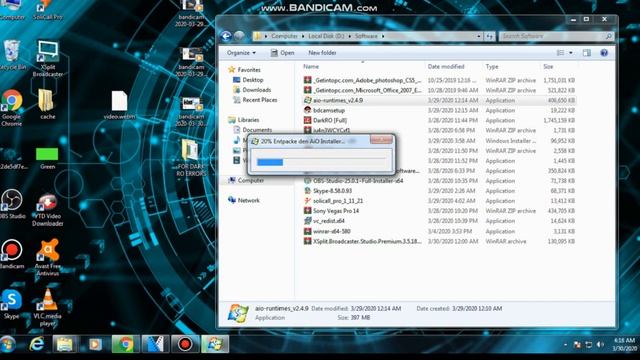Open the Start menu orb
This screenshot has height=360, width=640.
tap(7, 344)
